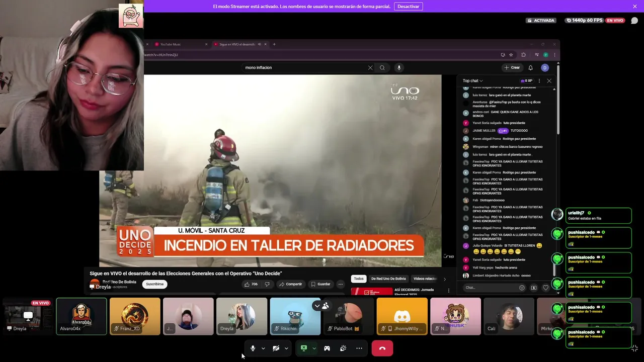Collapse participant strip with chevron button
The width and height of the screenshot is (644, 362).
click(317, 306)
